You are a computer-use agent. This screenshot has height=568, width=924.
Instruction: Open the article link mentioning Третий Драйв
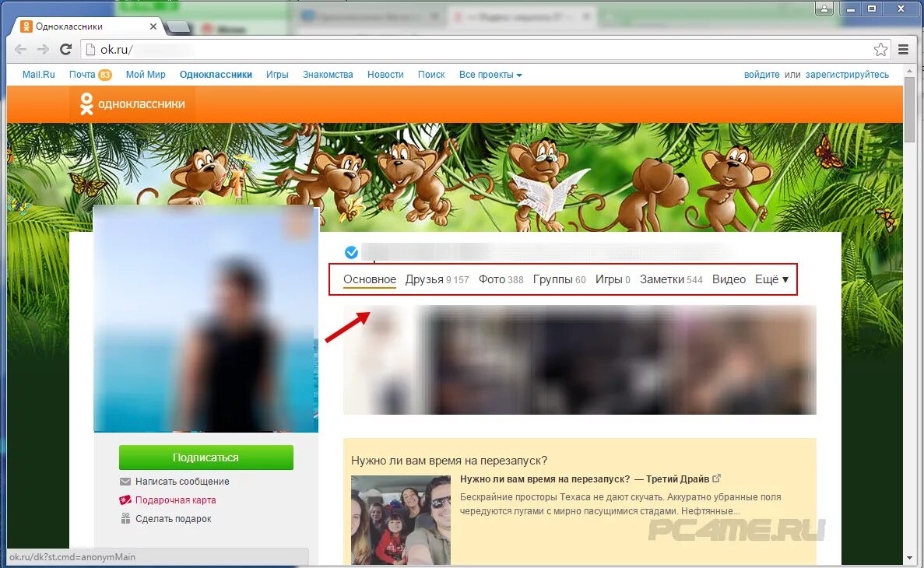[585, 479]
